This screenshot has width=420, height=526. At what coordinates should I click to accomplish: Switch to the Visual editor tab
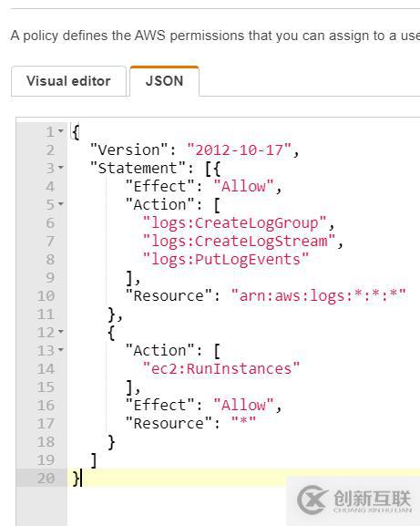click(68, 81)
